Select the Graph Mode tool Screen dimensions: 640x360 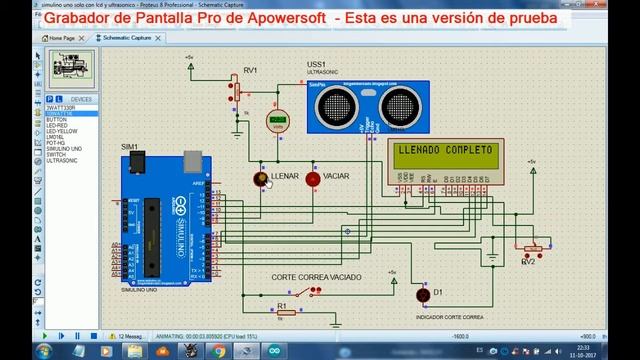click(x=38, y=142)
